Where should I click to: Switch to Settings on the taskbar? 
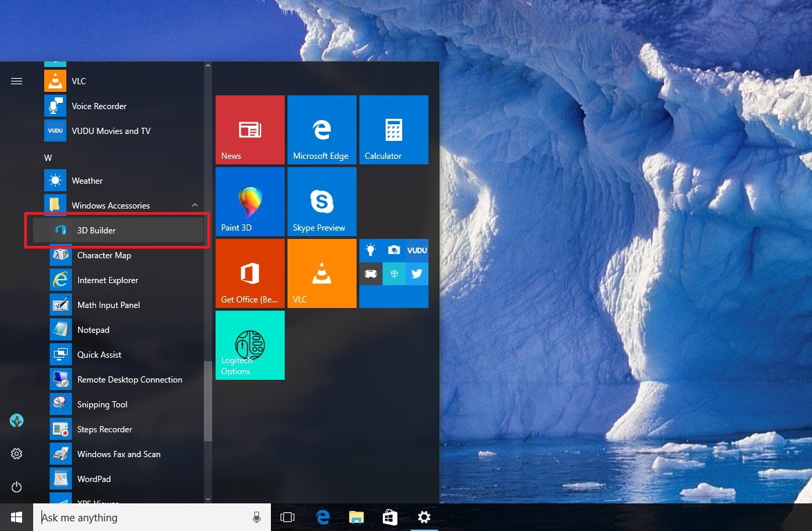coord(424,517)
